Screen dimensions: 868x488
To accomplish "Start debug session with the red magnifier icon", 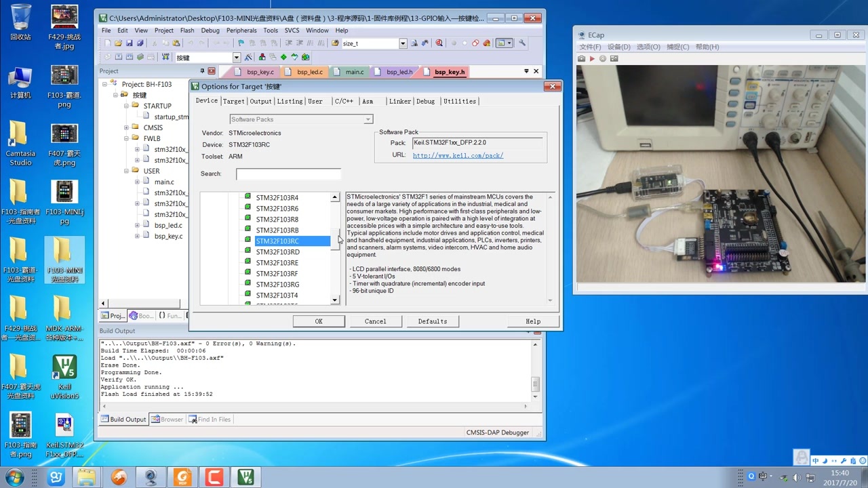I will [439, 43].
